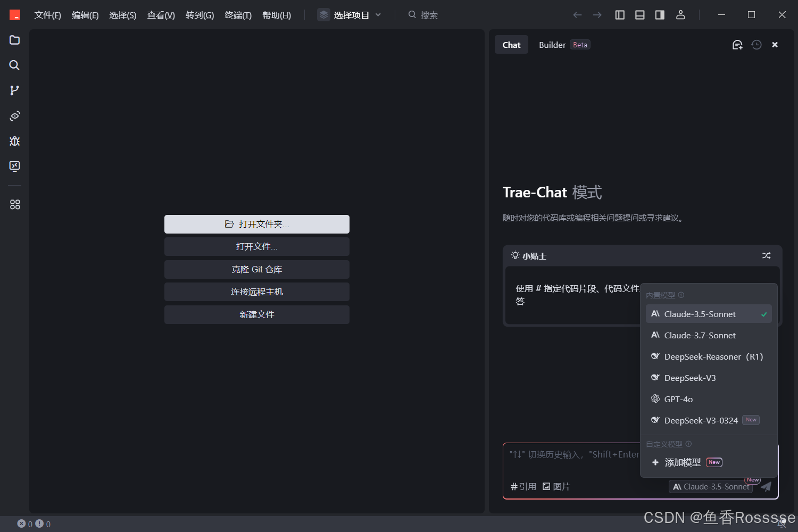The image size is (798, 532).
Task: Collapse the Claude-3.5-Sonnet model selector in input box
Action: coord(711,486)
